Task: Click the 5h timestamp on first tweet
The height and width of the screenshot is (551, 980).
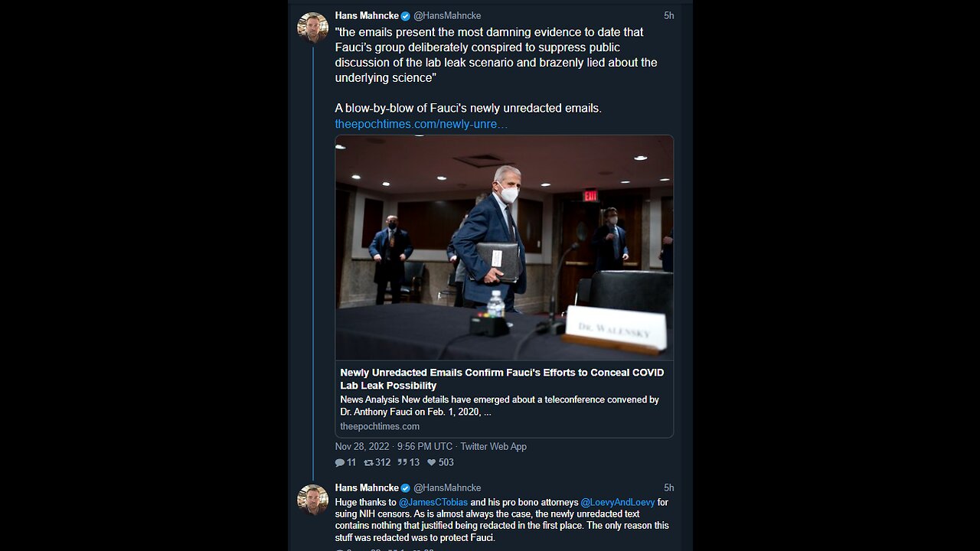Action: (x=668, y=16)
